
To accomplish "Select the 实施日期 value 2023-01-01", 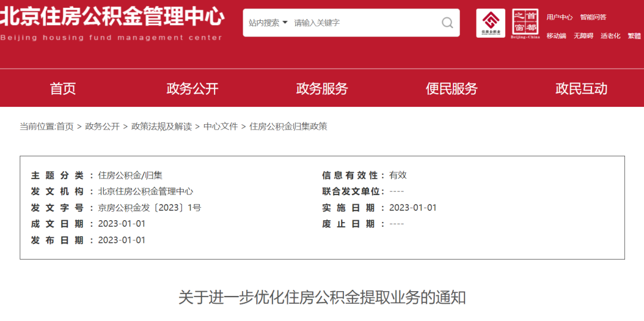I will click(413, 208).
